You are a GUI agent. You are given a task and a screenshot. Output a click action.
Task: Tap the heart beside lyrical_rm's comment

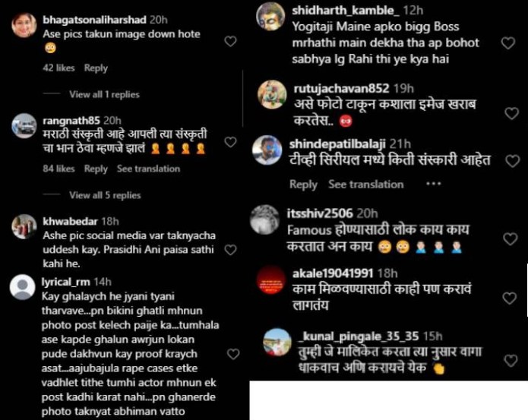coord(233,354)
